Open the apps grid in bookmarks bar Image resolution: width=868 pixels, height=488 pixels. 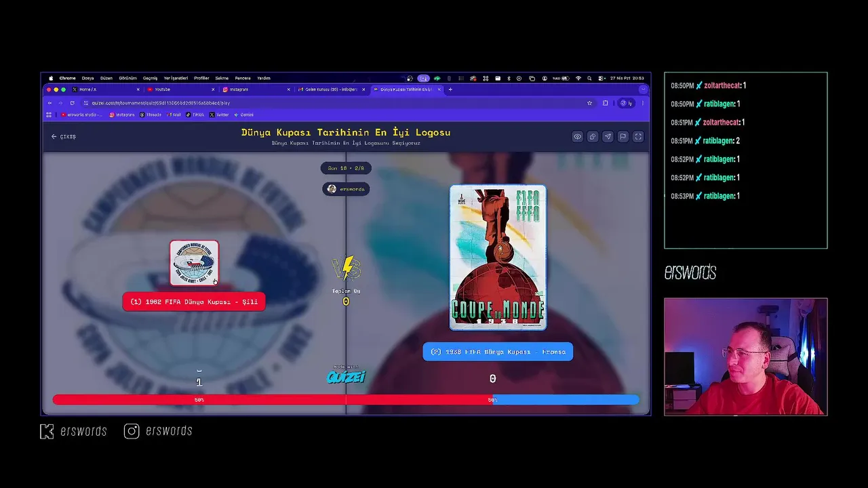49,115
